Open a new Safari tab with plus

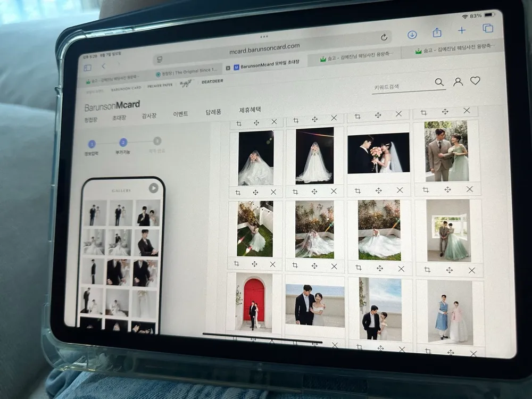pos(461,30)
